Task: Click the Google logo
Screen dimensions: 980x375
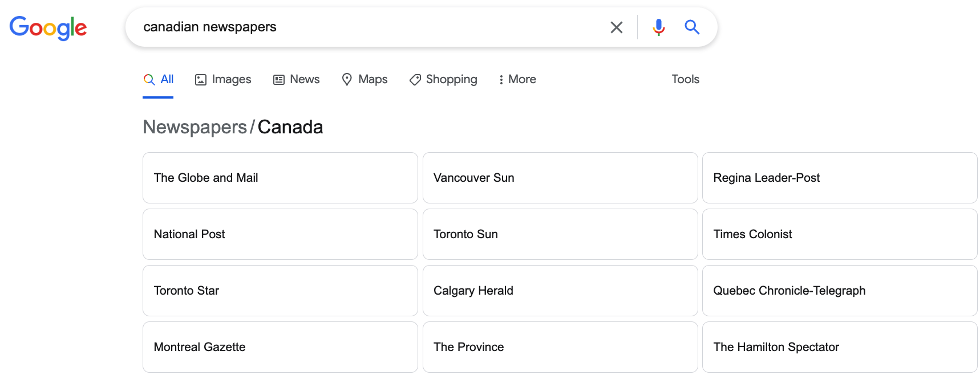Action: [48, 27]
